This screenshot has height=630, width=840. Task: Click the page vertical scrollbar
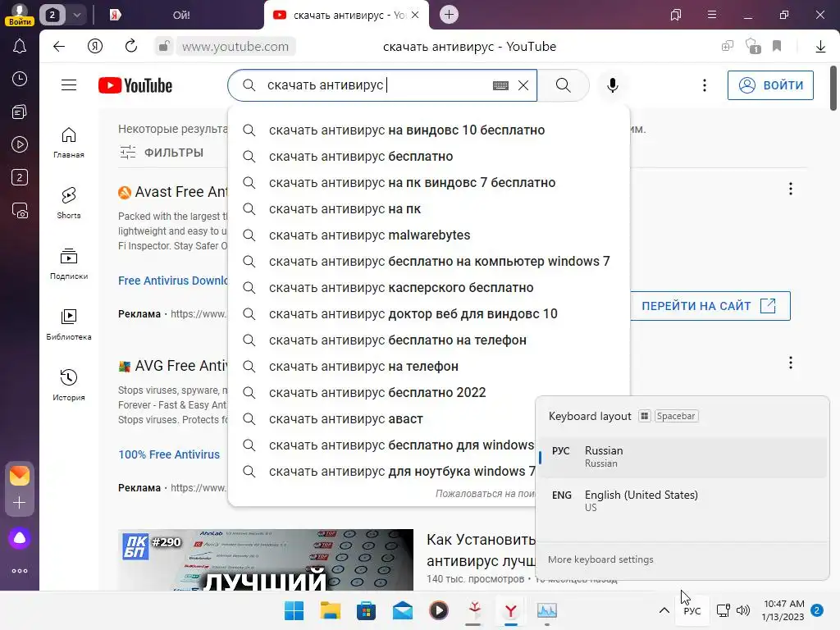pyautogui.click(x=833, y=89)
